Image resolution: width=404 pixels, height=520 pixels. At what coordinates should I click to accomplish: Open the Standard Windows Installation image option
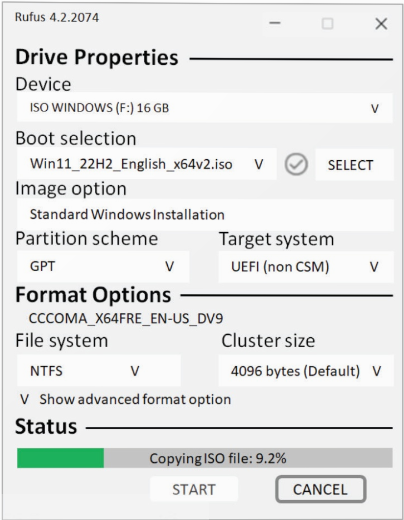[205, 215]
